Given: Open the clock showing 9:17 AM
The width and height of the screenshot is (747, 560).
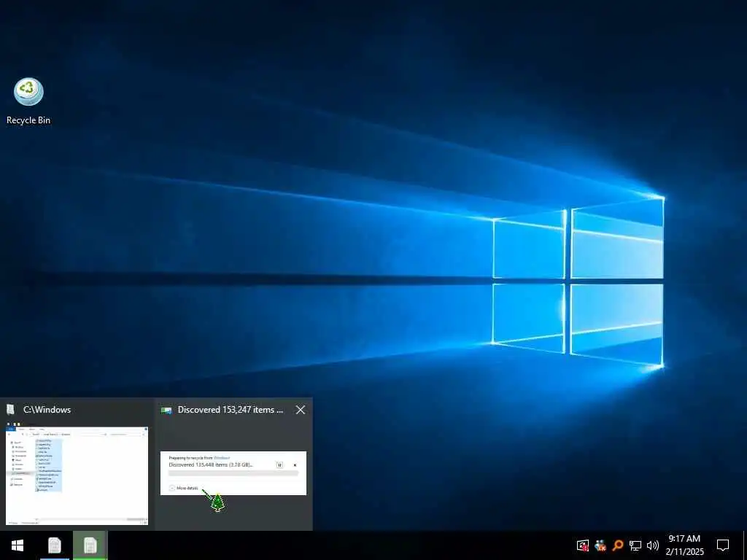Looking at the screenshot, I should coord(684,545).
